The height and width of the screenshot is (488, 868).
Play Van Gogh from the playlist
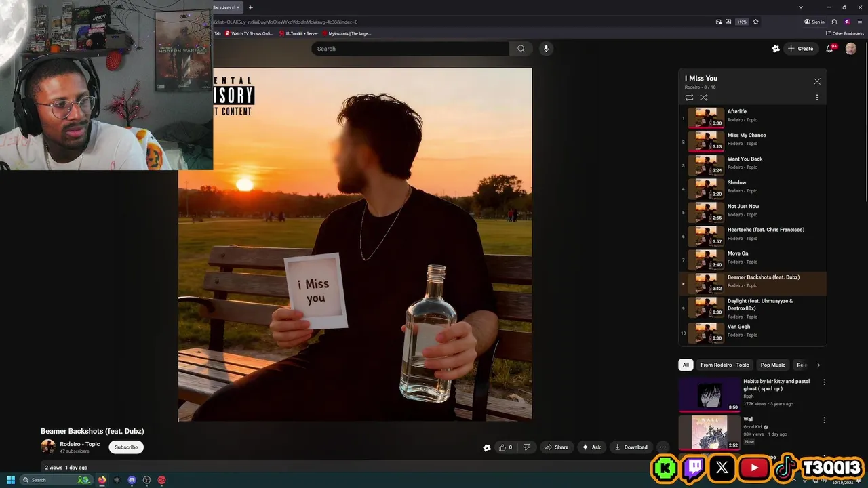click(x=753, y=333)
